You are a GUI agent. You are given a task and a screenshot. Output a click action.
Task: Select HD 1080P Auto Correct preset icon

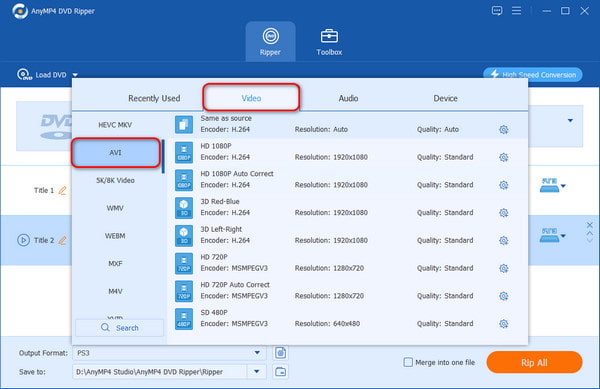[184, 180]
